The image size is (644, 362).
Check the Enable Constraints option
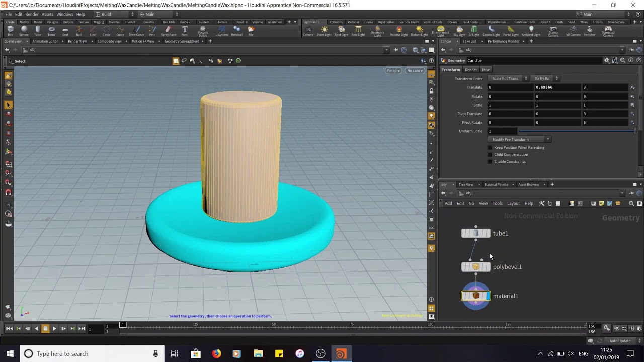(x=490, y=162)
